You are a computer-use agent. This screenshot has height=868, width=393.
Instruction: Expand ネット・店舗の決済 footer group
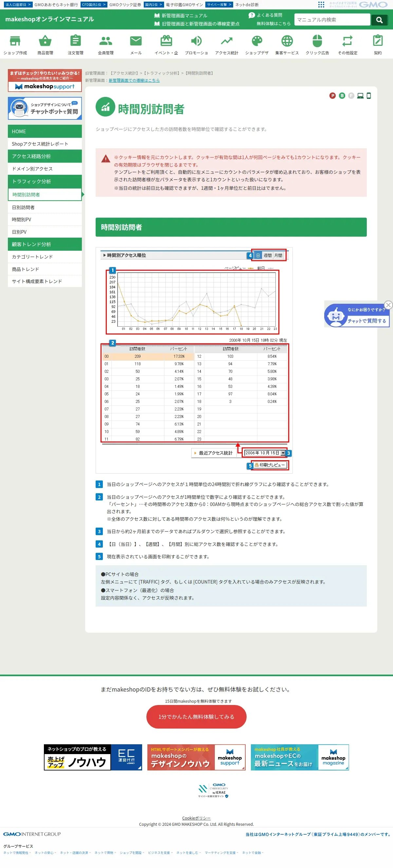point(75,853)
